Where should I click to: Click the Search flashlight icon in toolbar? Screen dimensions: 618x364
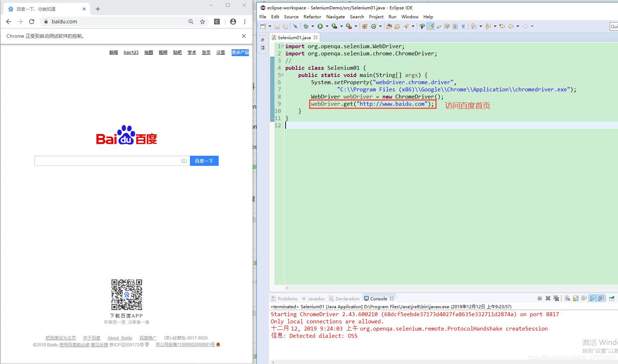pyautogui.click(x=406, y=26)
